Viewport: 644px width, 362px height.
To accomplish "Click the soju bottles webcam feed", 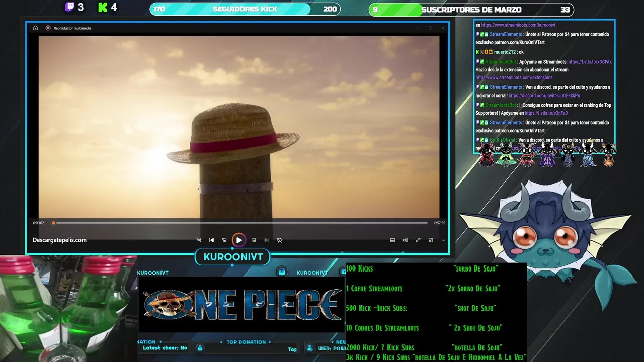I will pyautogui.click(x=68, y=309).
